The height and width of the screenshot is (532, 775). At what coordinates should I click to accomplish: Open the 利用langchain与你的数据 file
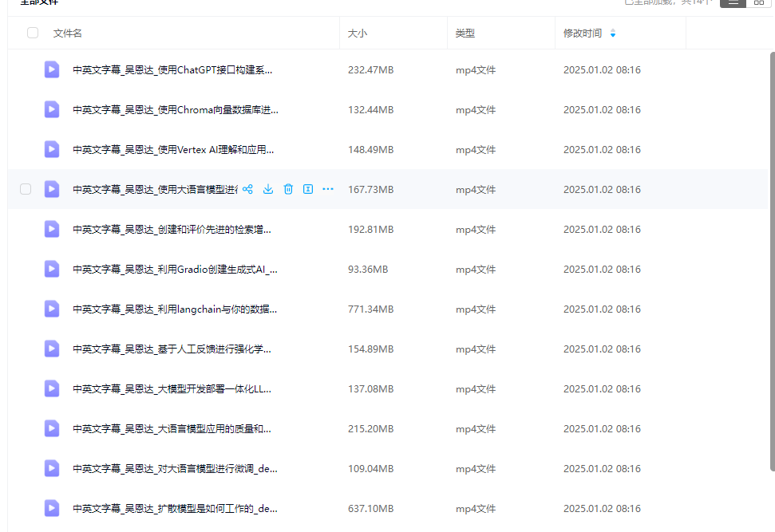point(175,309)
